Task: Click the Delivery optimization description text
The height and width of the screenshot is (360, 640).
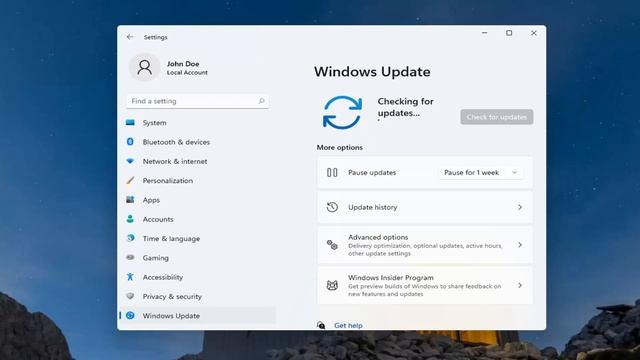Action: click(x=425, y=249)
